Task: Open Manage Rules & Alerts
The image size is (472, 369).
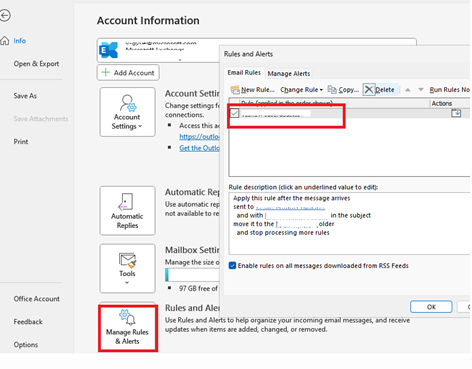Action: pyautogui.click(x=128, y=328)
